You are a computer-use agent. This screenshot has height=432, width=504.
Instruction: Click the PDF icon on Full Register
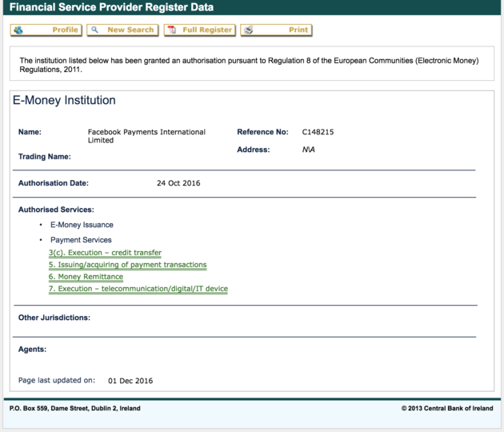[x=172, y=30]
